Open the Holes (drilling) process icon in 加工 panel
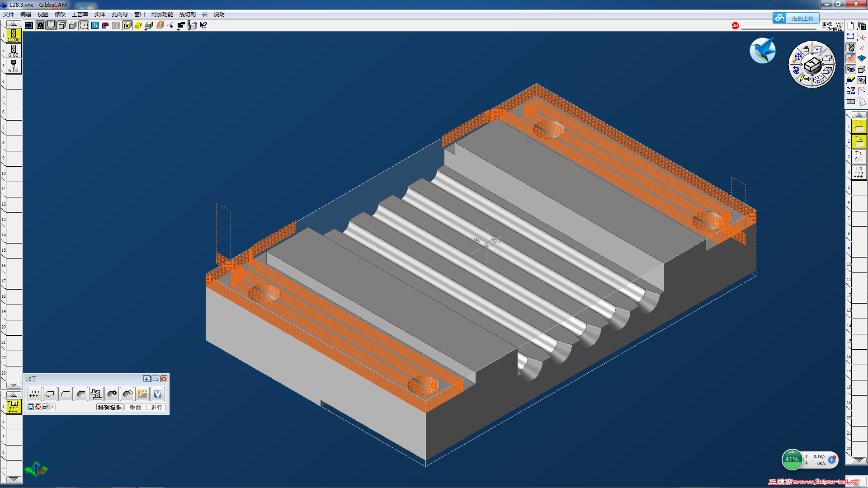Image resolution: width=868 pixels, height=488 pixels. point(34,394)
